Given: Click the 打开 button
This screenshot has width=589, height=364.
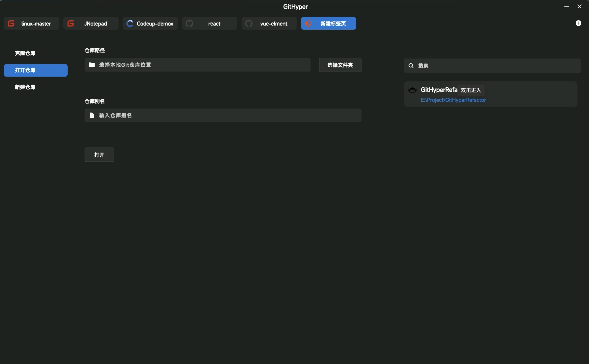Looking at the screenshot, I should (x=99, y=155).
